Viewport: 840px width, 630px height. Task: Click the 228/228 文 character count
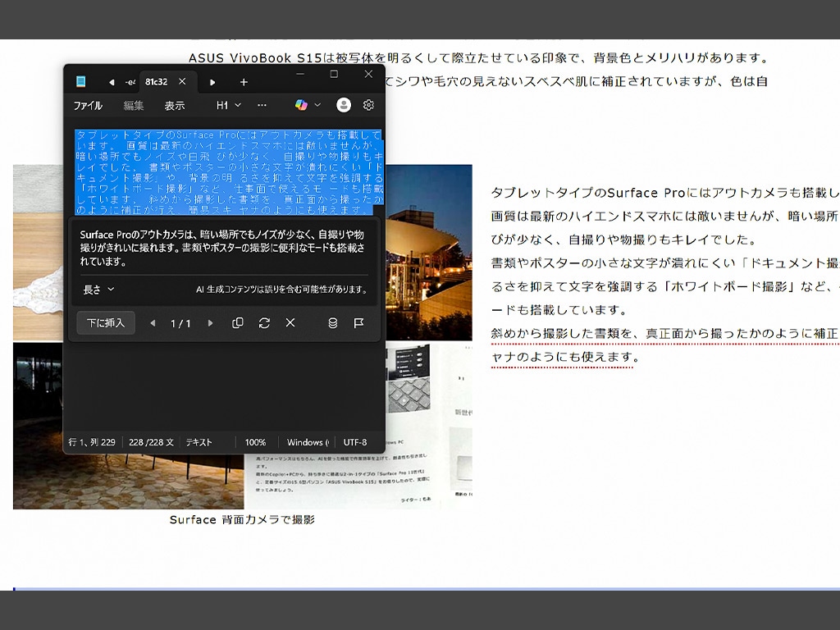151,442
